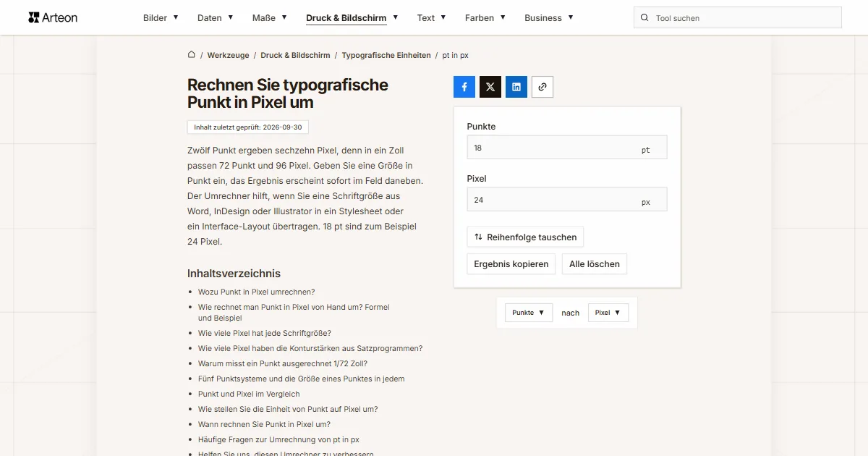Screen dimensions: 868x456
Task: Focus the Punkte input field
Action: coord(567,148)
